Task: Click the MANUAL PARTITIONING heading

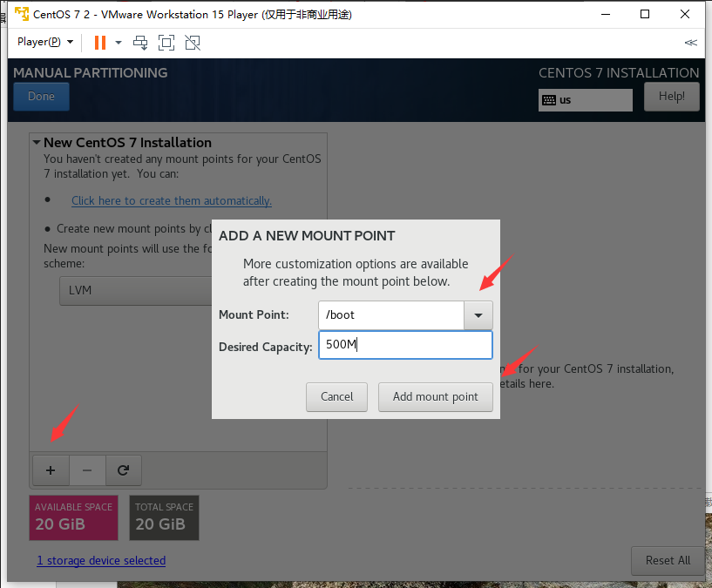Action: (91, 72)
